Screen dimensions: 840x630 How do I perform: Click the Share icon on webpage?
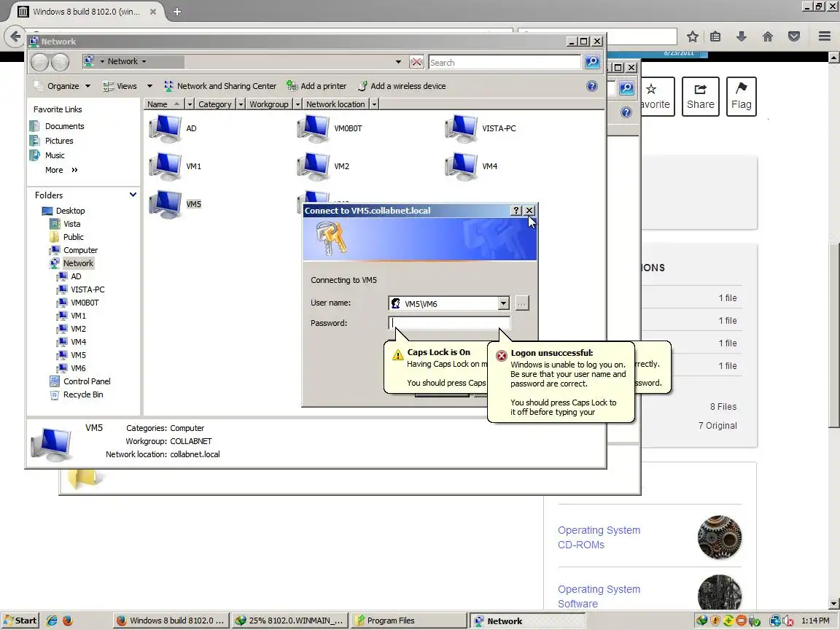coord(700,96)
